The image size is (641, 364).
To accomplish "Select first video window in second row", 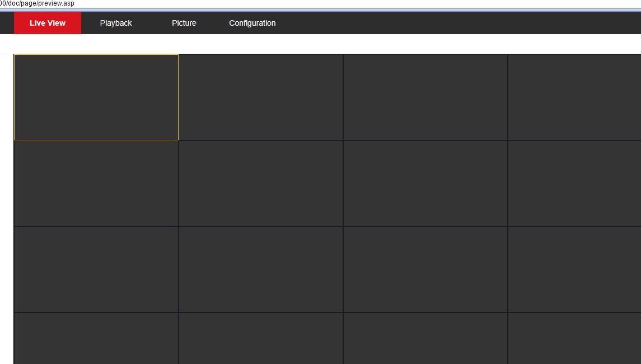I will click(x=96, y=183).
